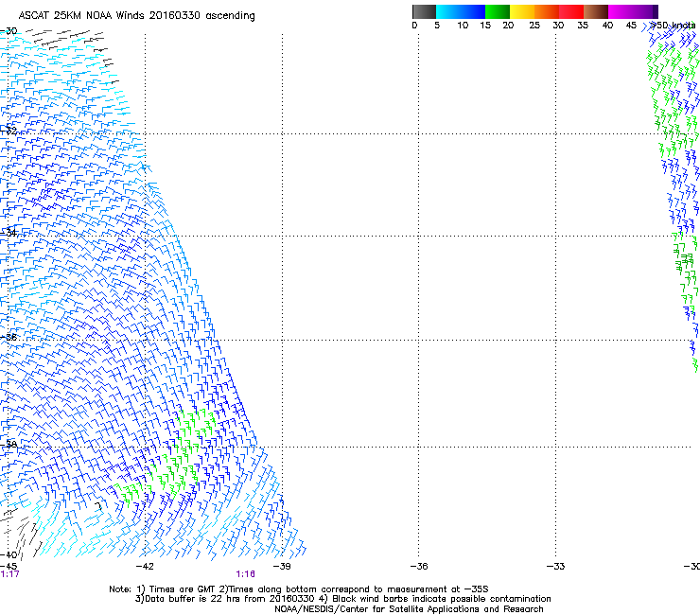Click the latitude axis label "-40"

pos(9,555)
